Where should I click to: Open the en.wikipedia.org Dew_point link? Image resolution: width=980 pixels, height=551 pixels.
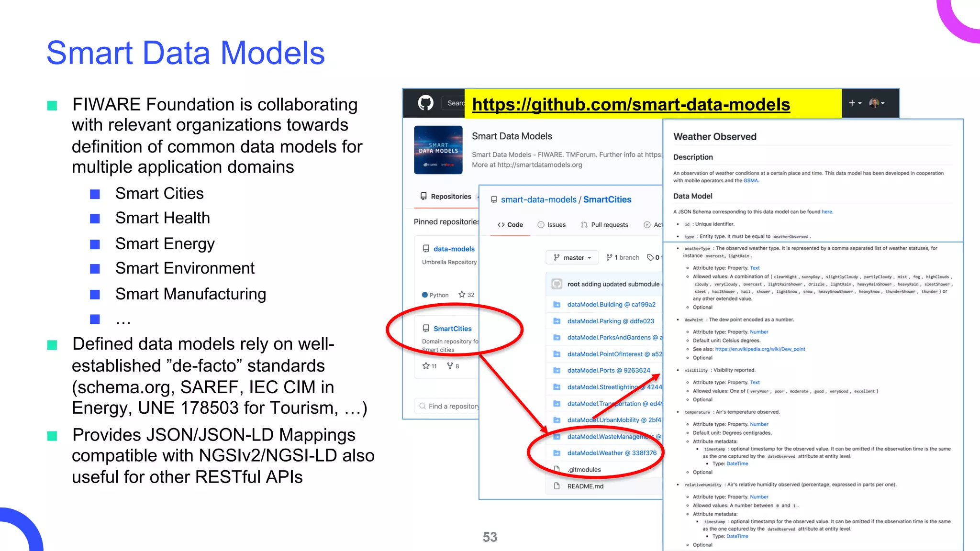click(760, 349)
